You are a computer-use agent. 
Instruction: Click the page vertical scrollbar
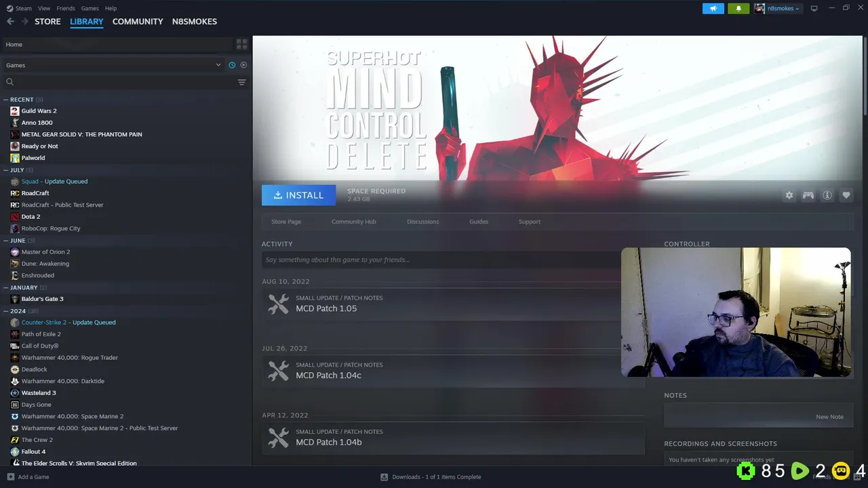(865, 75)
